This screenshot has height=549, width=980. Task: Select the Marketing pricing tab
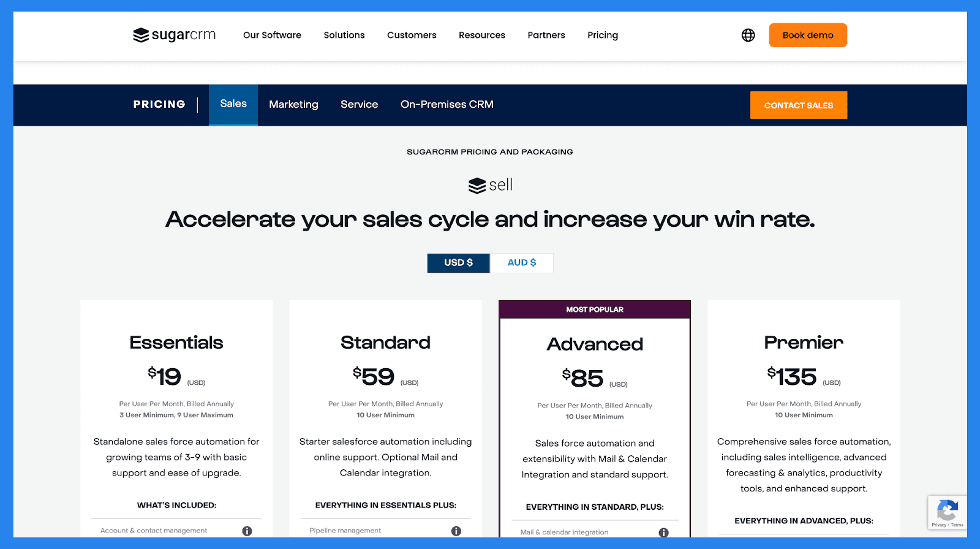293,105
